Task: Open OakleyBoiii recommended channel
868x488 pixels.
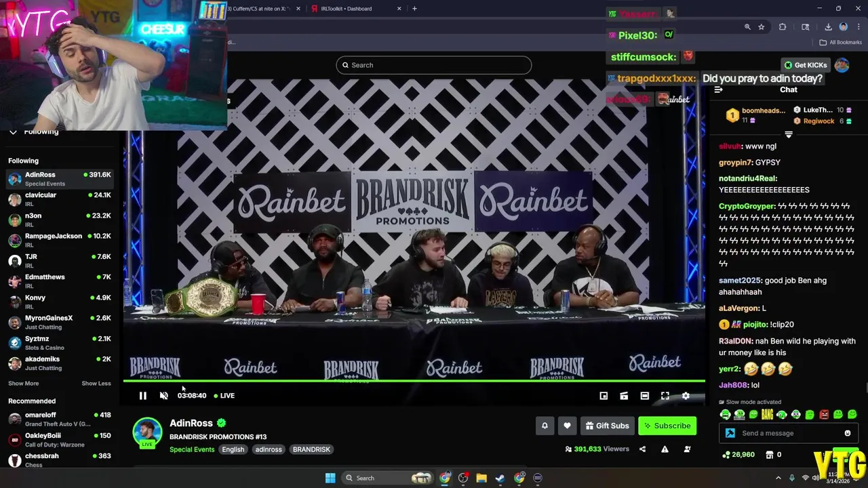Action: click(60, 440)
